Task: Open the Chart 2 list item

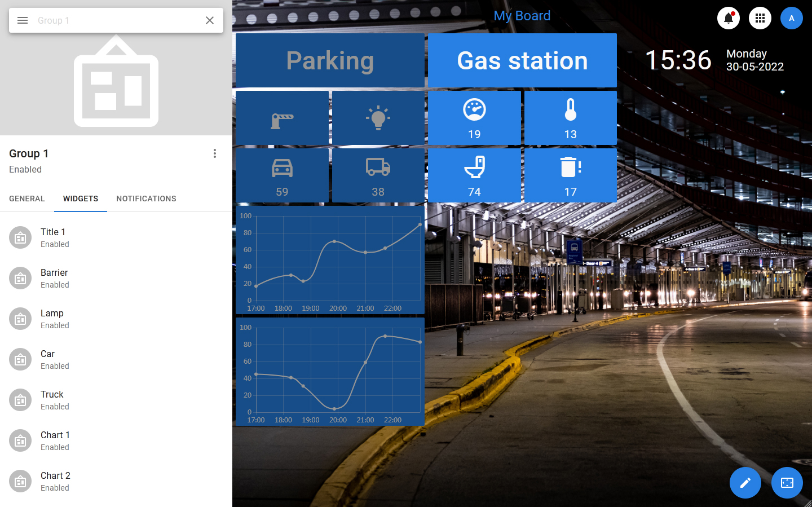Action: 55,481
